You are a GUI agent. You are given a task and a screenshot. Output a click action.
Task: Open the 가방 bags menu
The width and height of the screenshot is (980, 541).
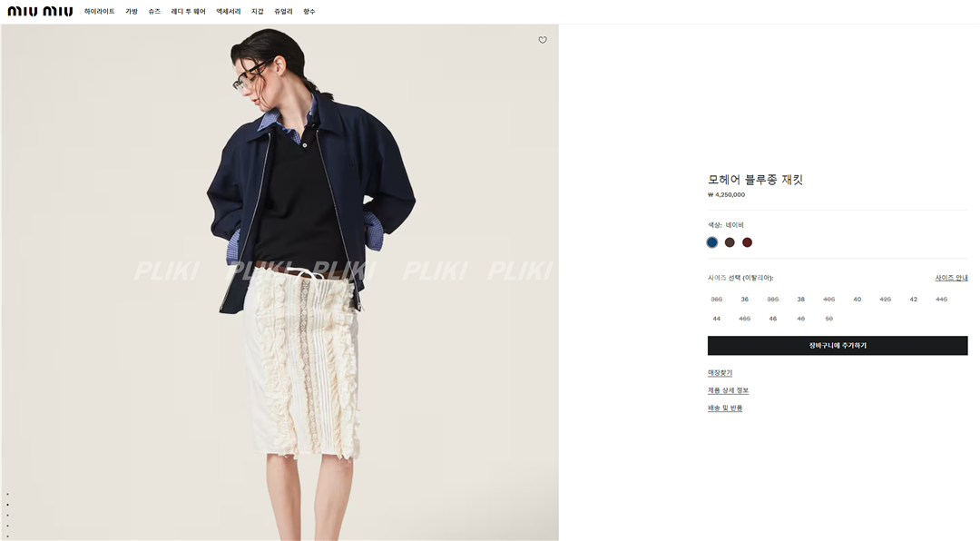click(x=132, y=11)
